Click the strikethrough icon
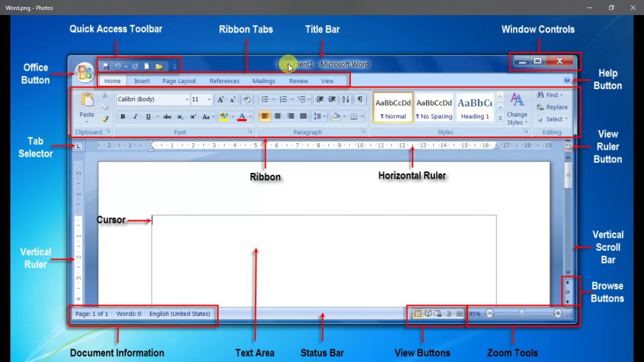Viewport: 644px width, 362px height. 168,116
